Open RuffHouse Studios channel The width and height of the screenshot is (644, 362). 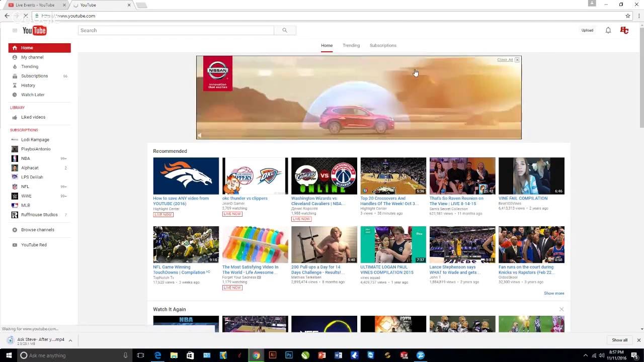click(39, 215)
